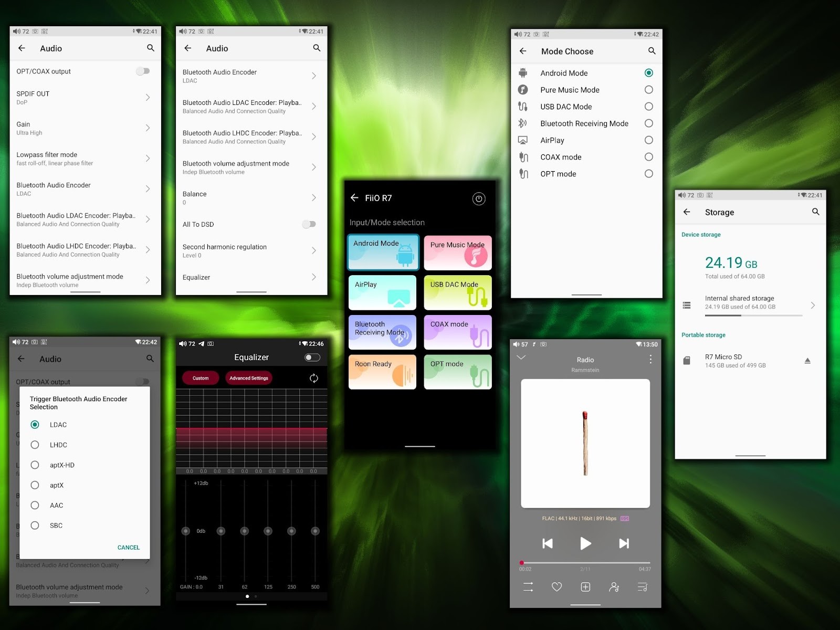The image size is (840, 630).
Task: Select the Bluetooth Receiving Mode tile
Action: 382,332
